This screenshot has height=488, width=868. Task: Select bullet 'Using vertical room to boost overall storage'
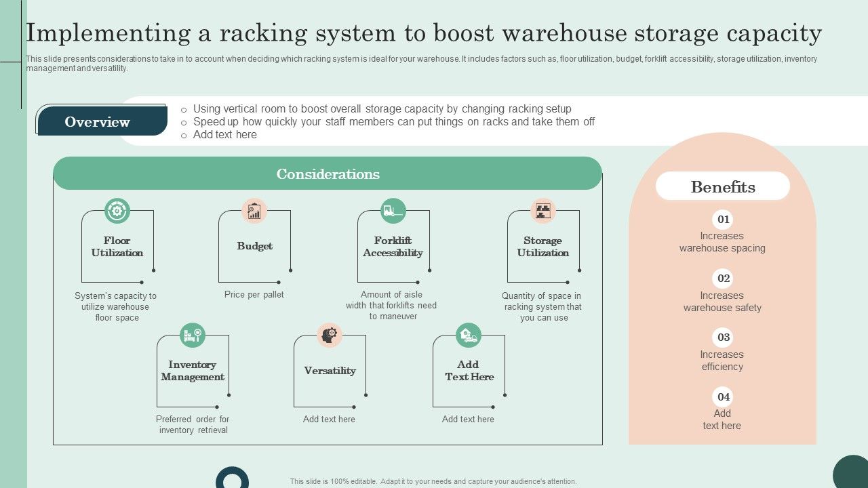coord(382,108)
